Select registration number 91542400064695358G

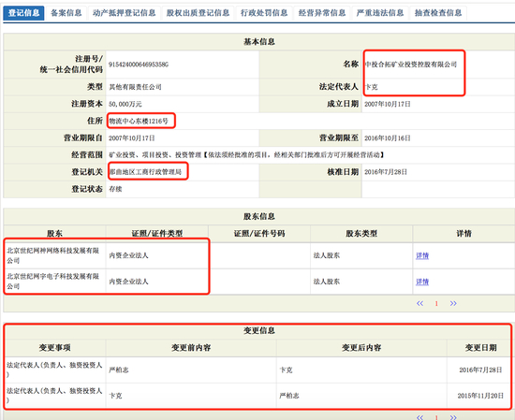[x=139, y=65]
